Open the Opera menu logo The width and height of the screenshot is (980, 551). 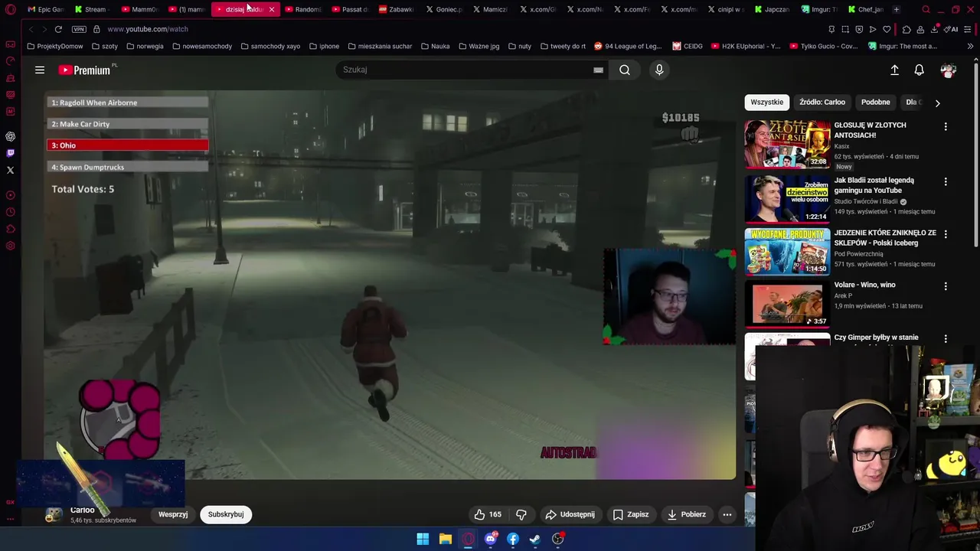point(10,9)
